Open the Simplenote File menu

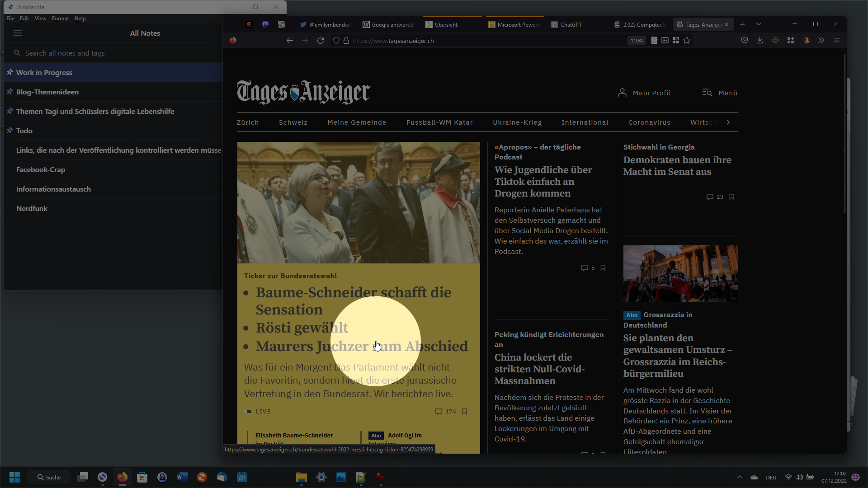point(10,19)
